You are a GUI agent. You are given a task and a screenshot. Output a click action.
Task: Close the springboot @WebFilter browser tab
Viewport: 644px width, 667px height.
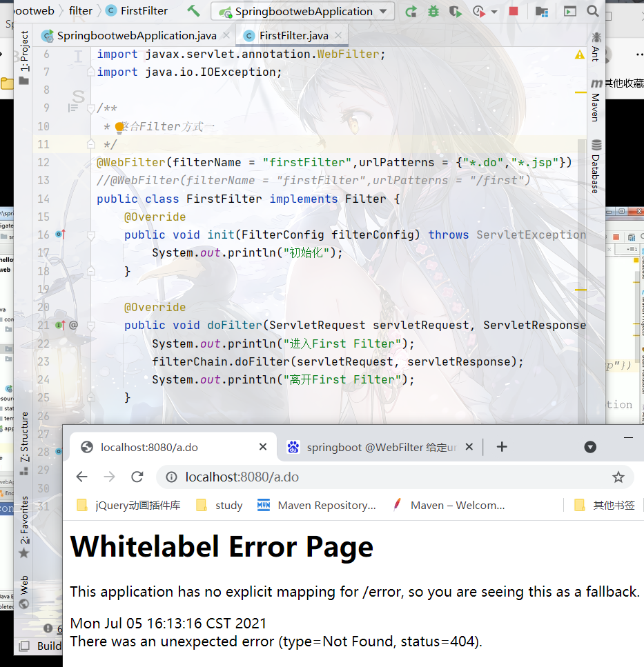coord(469,447)
